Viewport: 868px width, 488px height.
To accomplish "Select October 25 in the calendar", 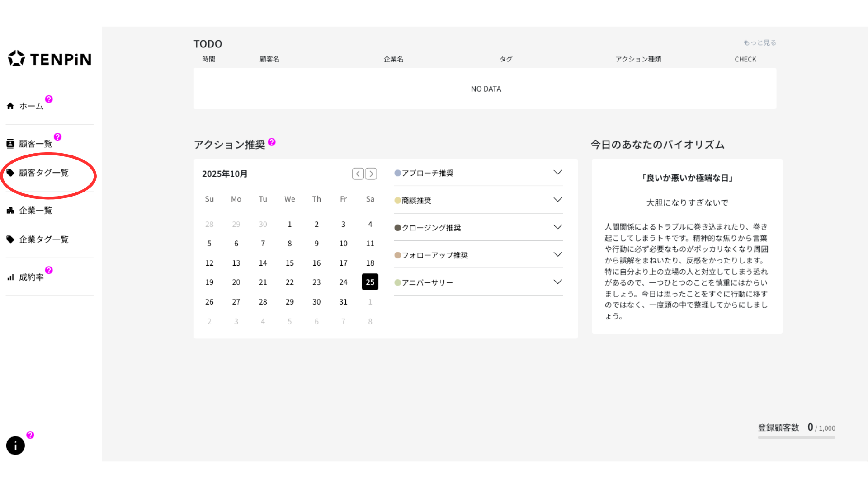I will click(370, 282).
